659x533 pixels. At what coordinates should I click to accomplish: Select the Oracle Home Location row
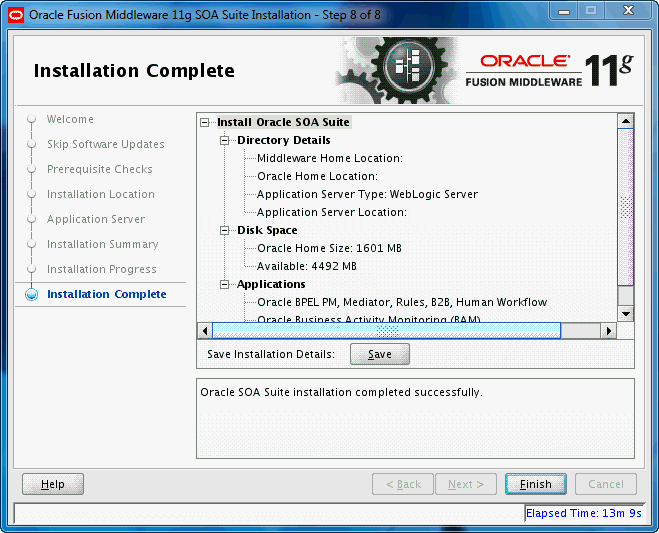coord(317,177)
